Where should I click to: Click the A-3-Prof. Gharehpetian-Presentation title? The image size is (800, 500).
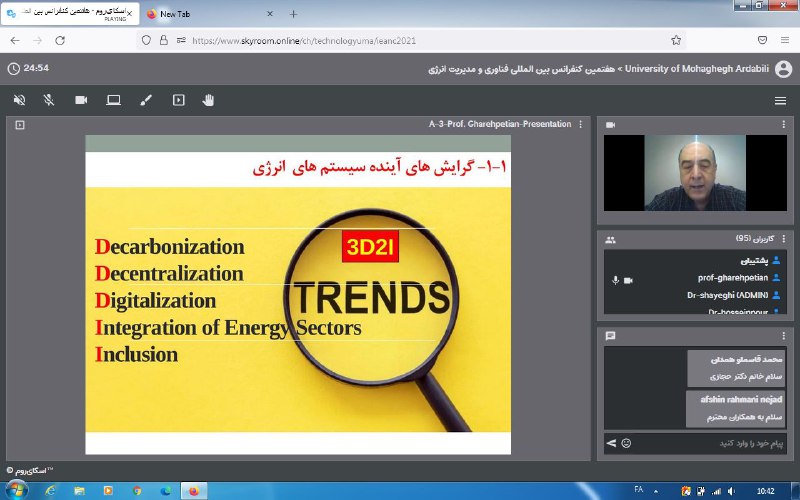coord(499,124)
